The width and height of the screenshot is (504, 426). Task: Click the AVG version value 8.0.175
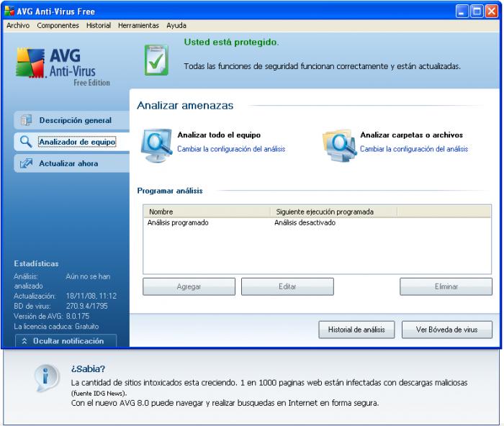78,316
